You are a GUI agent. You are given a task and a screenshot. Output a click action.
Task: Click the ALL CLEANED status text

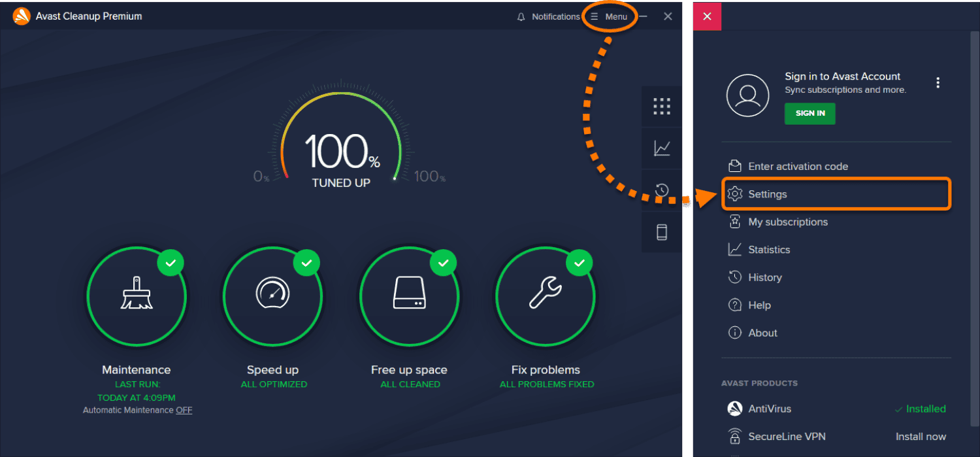[x=410, y=384]
